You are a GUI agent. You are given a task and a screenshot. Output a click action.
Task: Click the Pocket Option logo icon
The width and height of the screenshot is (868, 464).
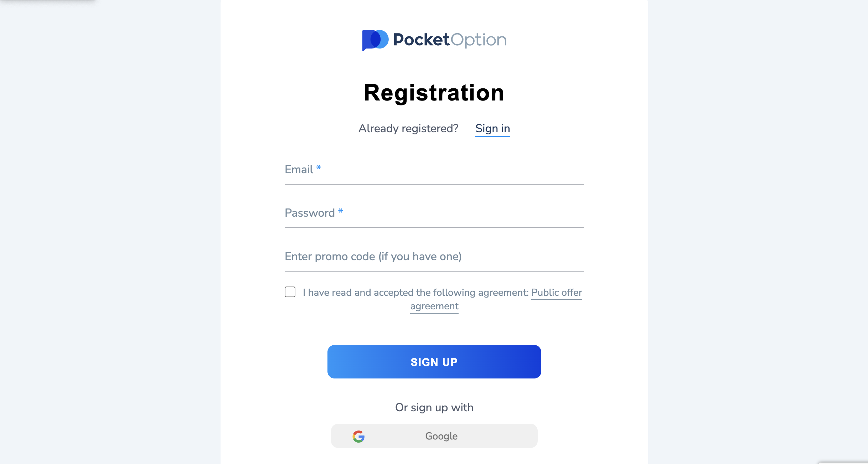pos(375,40)
